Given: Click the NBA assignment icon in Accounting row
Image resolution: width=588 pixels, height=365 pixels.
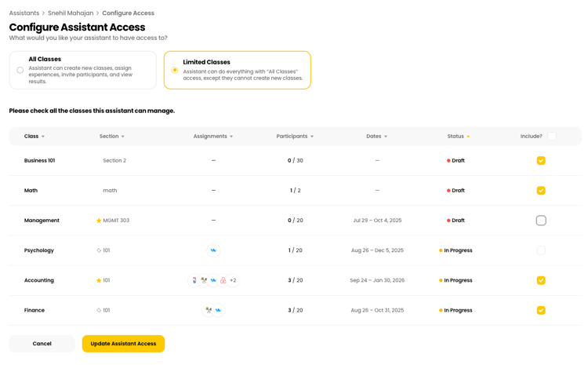Looking at the screenshot, I should tap(194, 280).
